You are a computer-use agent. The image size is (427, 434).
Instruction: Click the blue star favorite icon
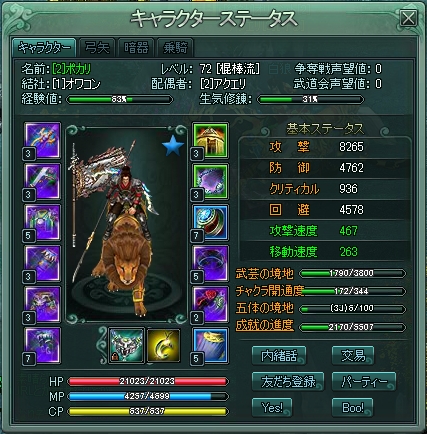[x=173, y=146]
